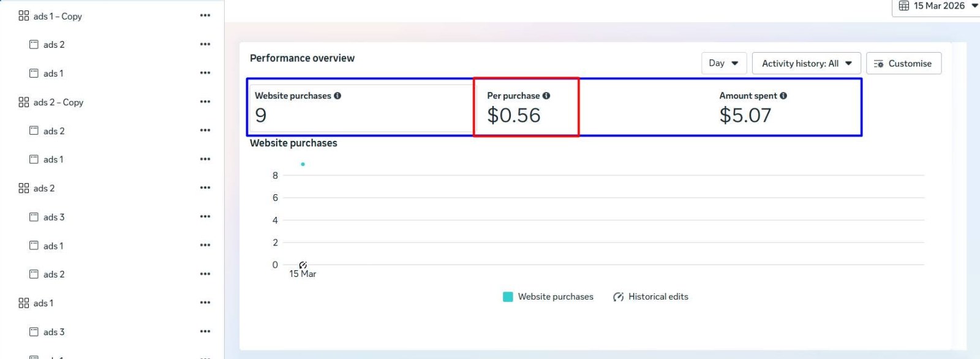Click the Per purchase info icon
Image resolution: width=980 pixels, height=359 pixels.
[546, 96]
